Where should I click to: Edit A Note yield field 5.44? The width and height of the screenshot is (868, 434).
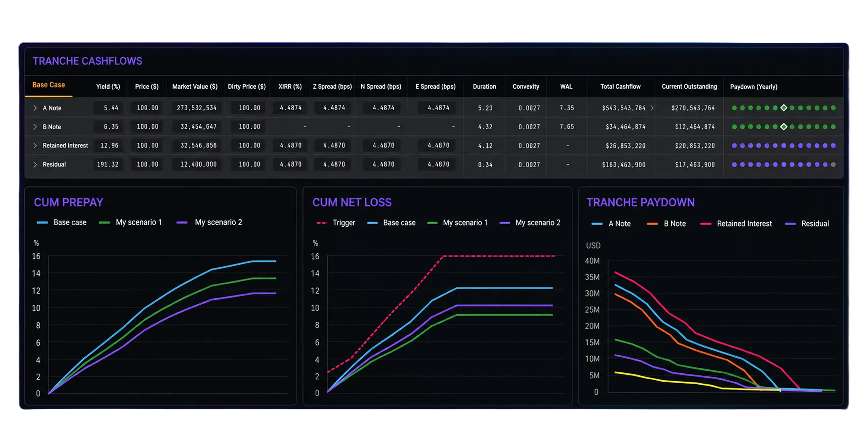coord(108,108)
